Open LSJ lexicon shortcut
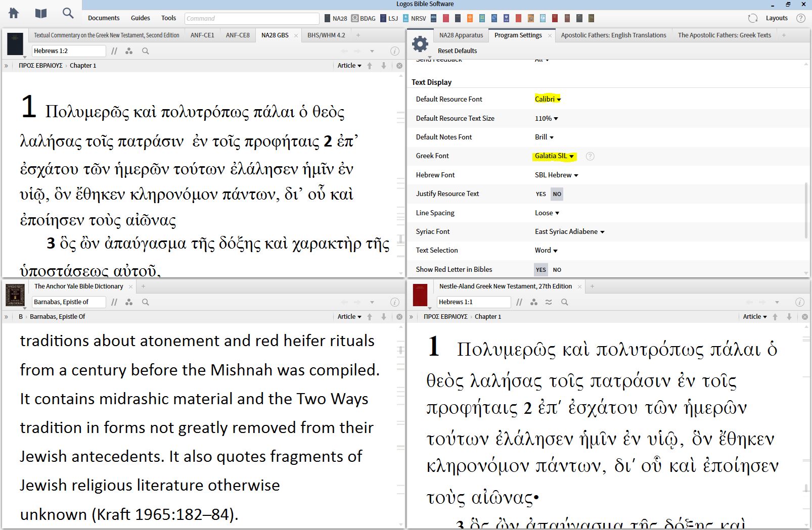Image resolution: width=812 pixels, height=530 pixels. click(389, 18)
